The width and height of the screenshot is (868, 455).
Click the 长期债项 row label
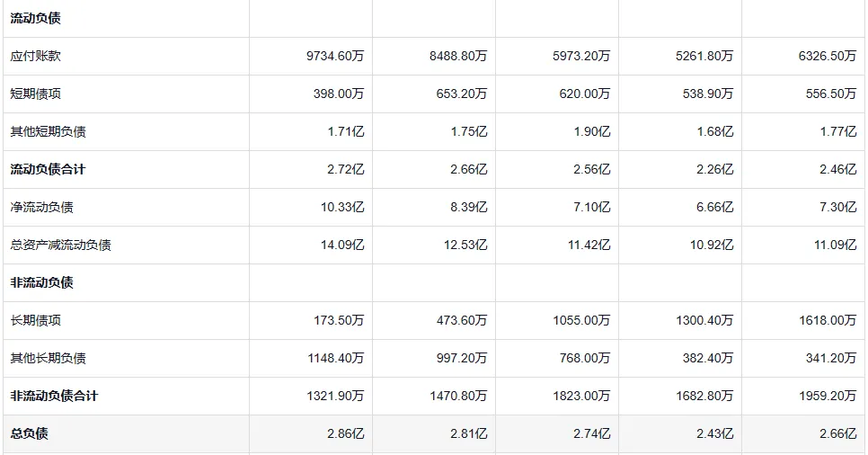pos(36,320)
